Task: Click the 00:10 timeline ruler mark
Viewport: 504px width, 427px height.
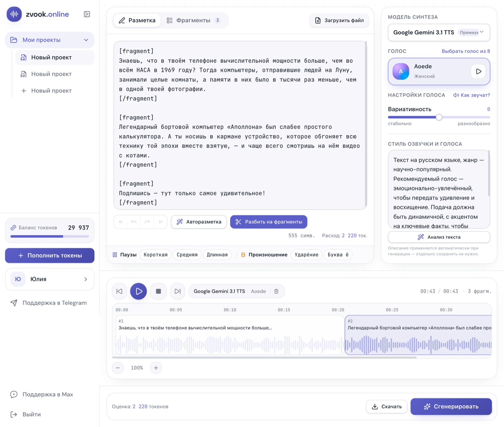Action: 230,310
